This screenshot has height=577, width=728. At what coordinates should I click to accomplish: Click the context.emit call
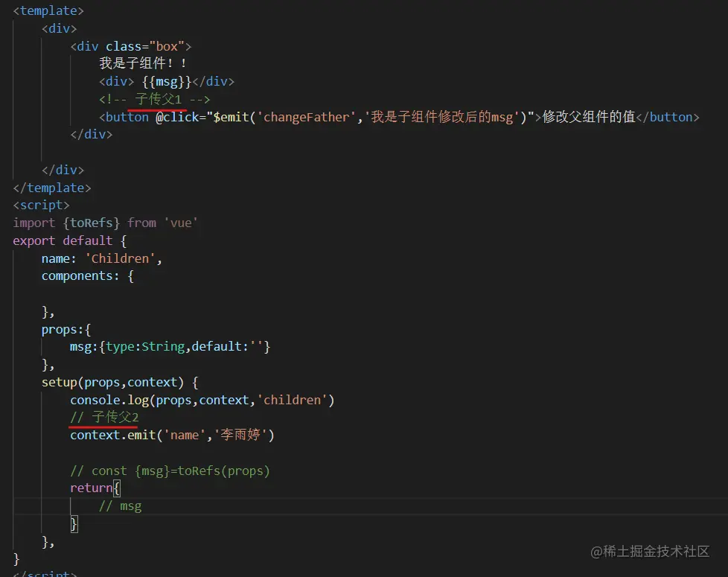click(113, 436)
